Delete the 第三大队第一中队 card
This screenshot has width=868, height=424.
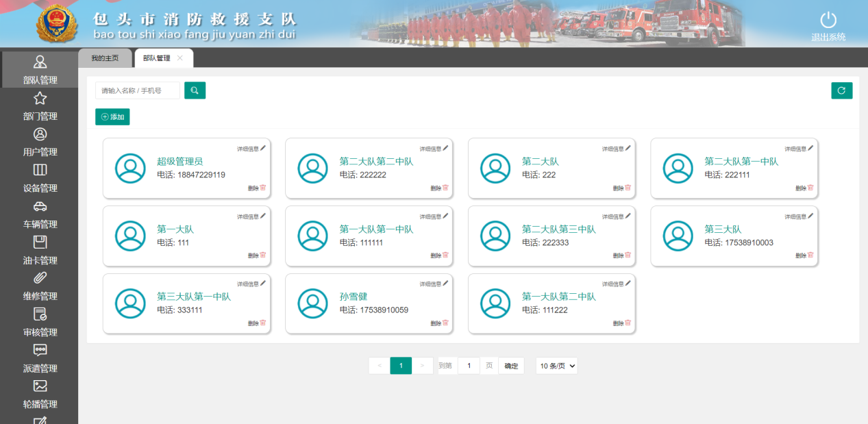[257, 323]
